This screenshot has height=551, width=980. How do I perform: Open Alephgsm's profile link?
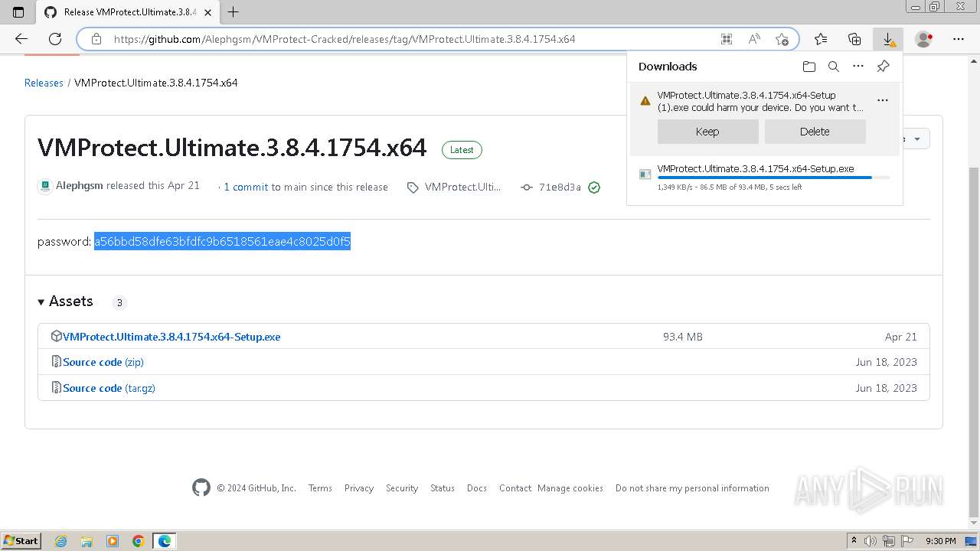80,186
